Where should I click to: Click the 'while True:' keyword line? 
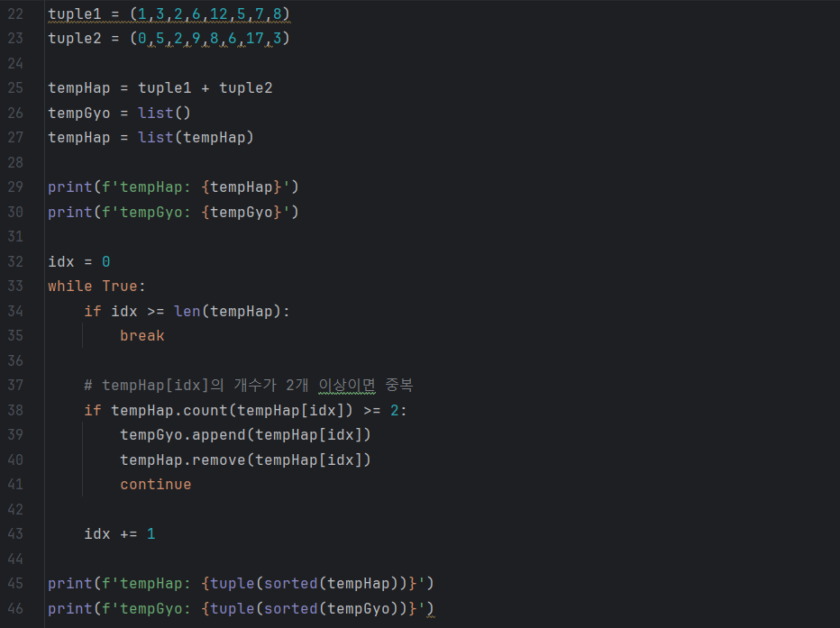click(x=97, y=287)
